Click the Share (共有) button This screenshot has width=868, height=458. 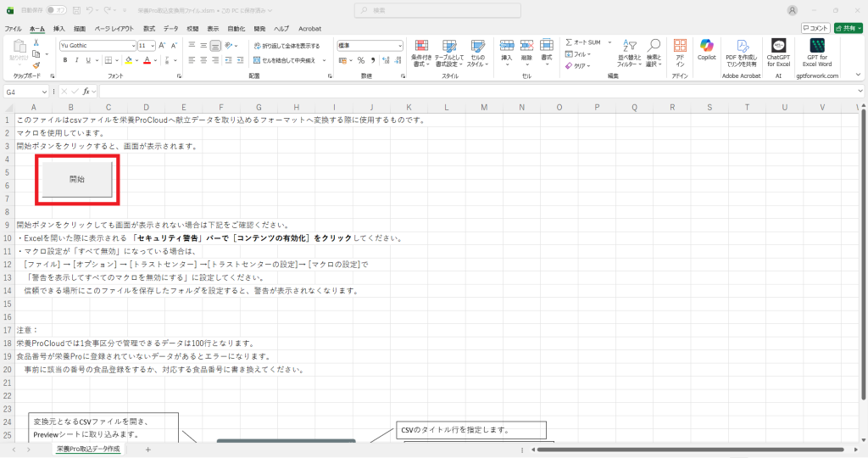pos(849,28)
